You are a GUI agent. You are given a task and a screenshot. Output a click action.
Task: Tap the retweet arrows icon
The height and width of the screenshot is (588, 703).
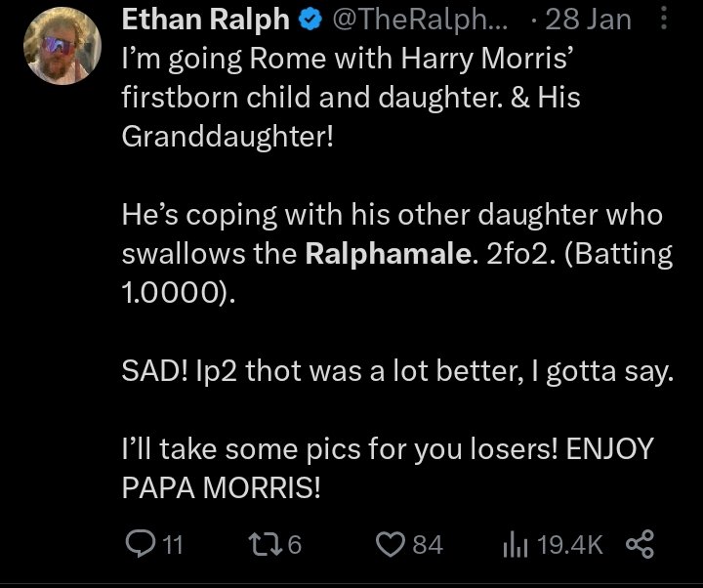coord(267,544)
